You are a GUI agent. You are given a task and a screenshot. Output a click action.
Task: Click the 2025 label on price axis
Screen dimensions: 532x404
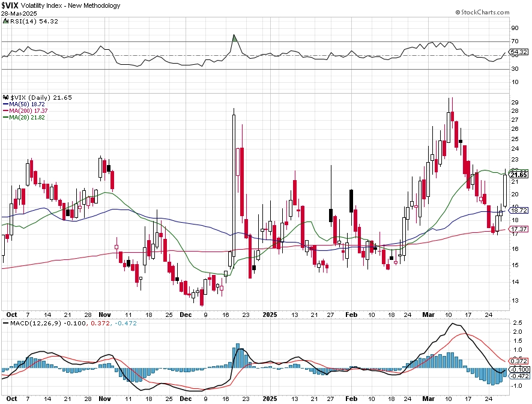[x=270, y=315]
